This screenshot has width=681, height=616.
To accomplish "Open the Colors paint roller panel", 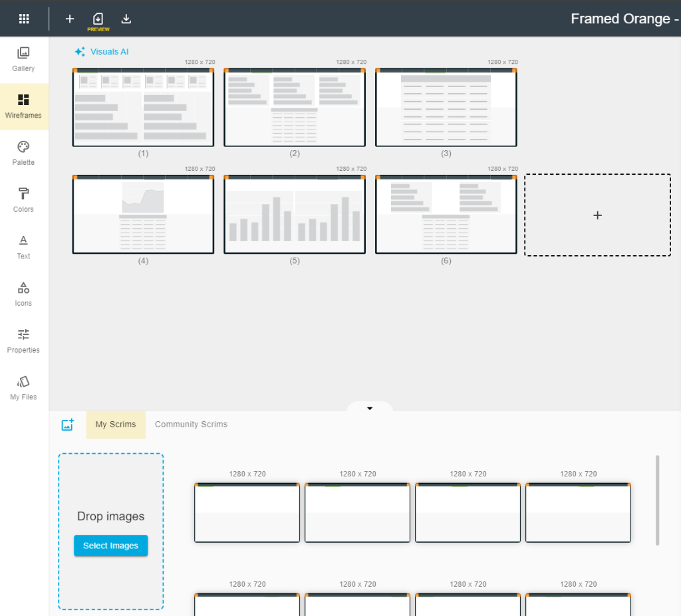I will (23, 200).
